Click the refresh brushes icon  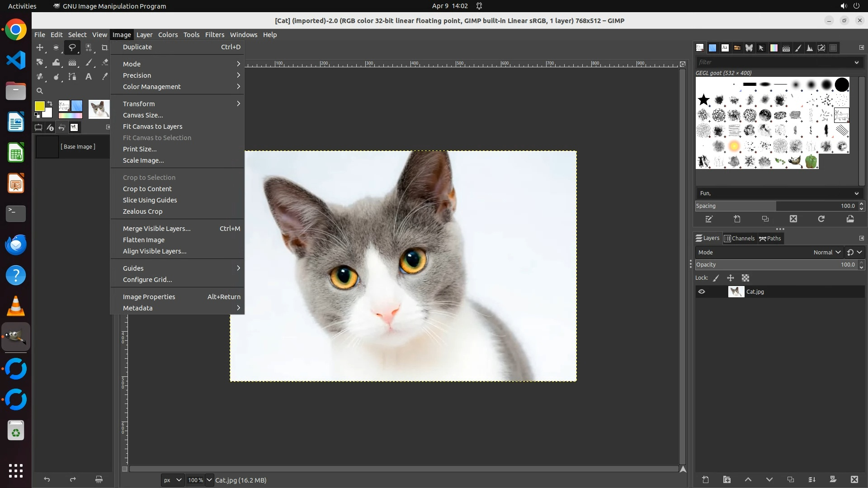(821, 219)
